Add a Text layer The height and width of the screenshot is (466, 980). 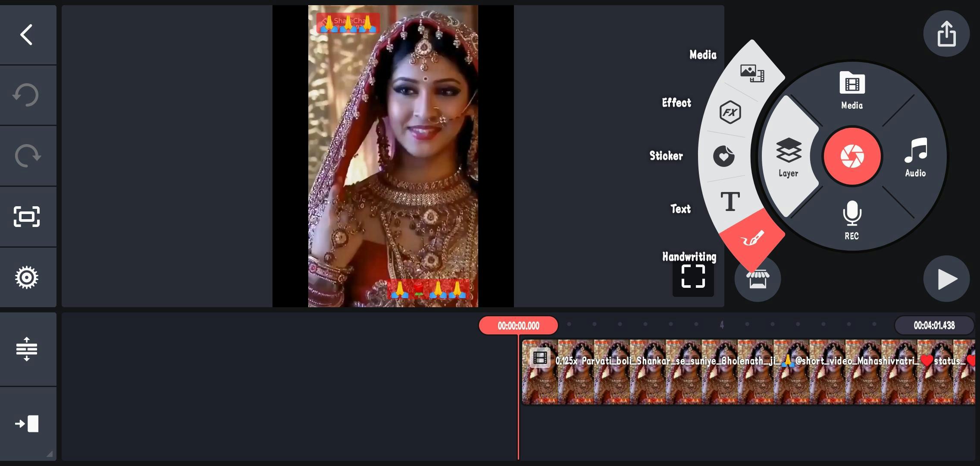pyautogui.click(x=730, y=202)
